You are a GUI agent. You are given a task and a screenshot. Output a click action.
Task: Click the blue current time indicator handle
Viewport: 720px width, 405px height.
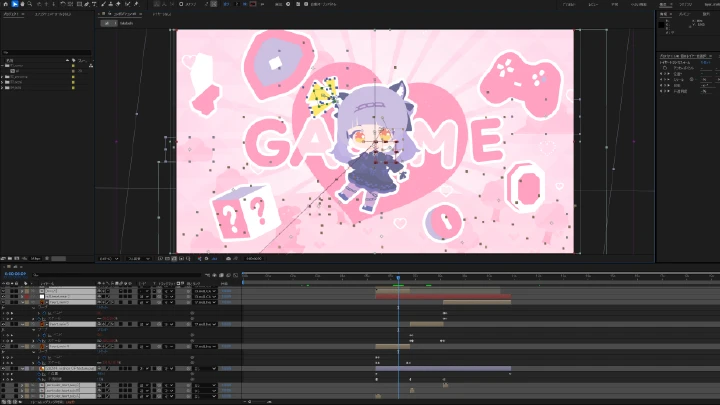[398, 277]
